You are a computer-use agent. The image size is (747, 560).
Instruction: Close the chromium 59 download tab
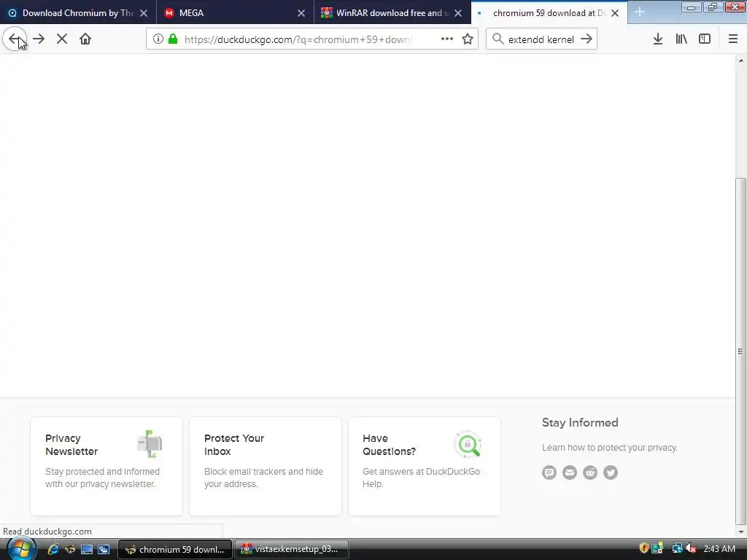(615, 13)
